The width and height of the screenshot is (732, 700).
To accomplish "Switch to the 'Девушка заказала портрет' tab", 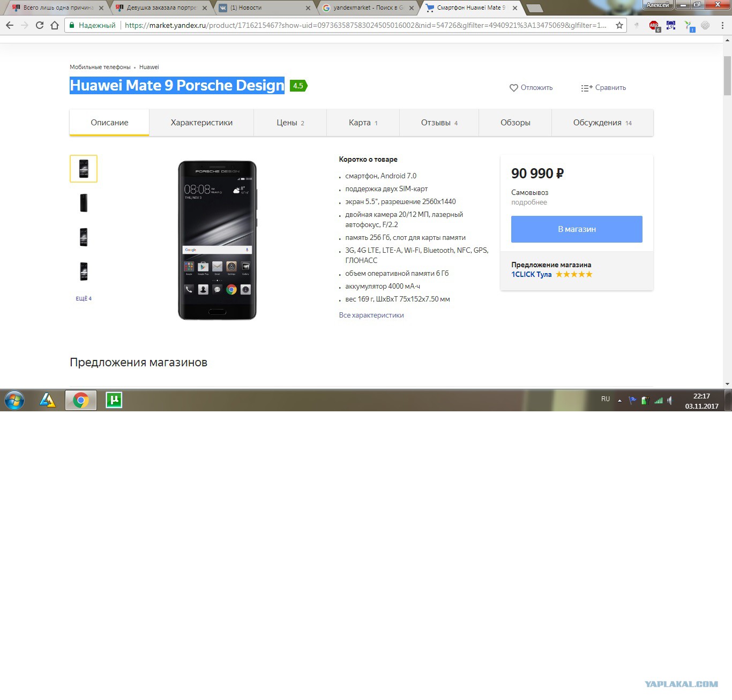I will (x=162, y=8).
